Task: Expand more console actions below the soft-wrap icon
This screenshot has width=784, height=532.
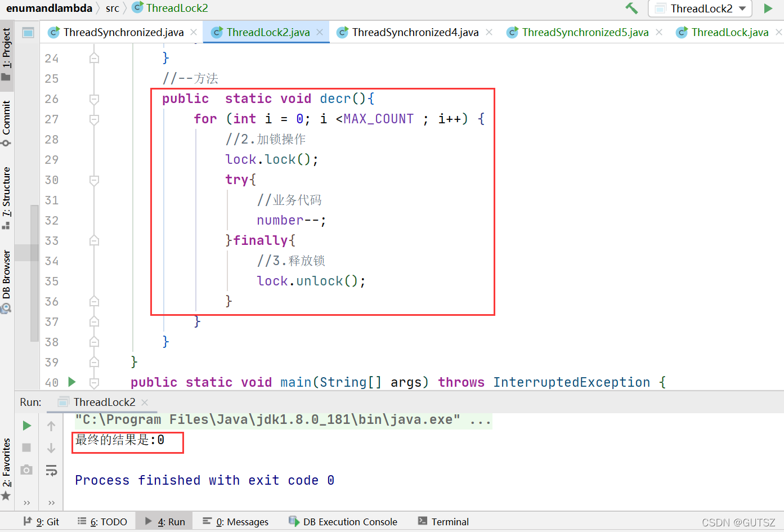Action: point(51,502)
